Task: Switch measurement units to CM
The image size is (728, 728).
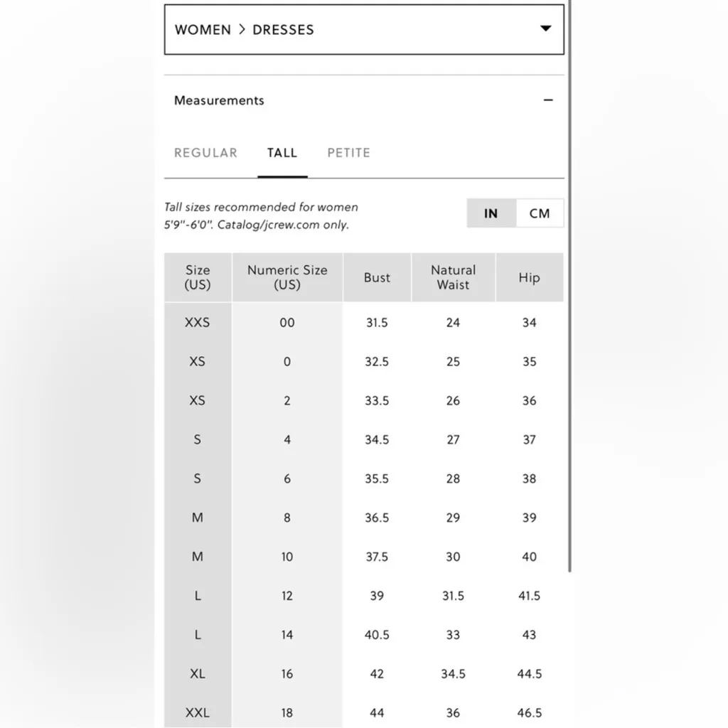Action: coord(540,213)
